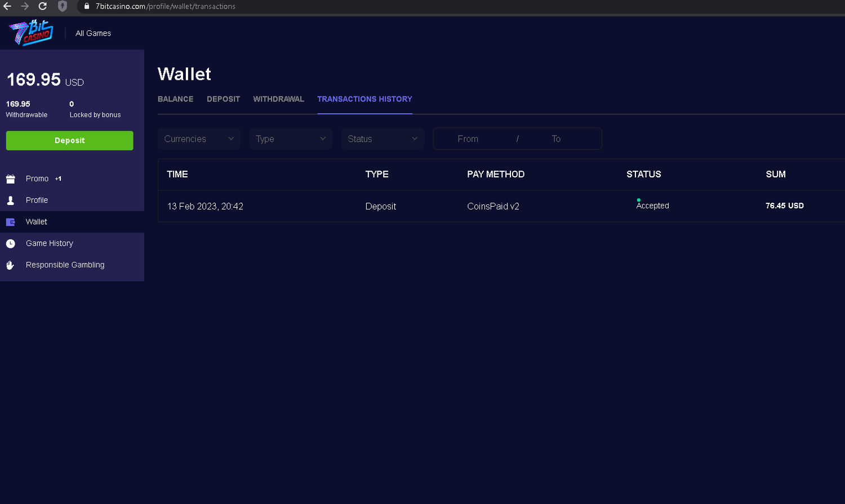Select the Deposit tab in Wallet
The image size is (845, 504).
point(223,99)
